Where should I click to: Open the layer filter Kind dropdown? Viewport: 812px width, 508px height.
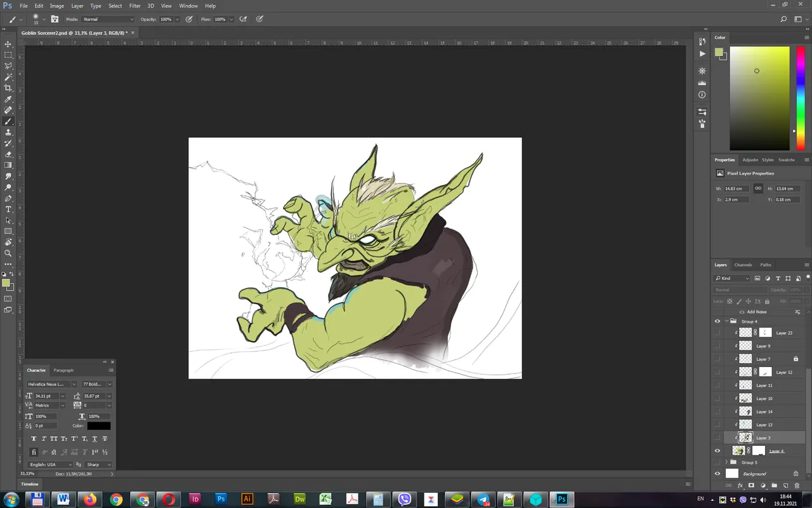[733, 278]
